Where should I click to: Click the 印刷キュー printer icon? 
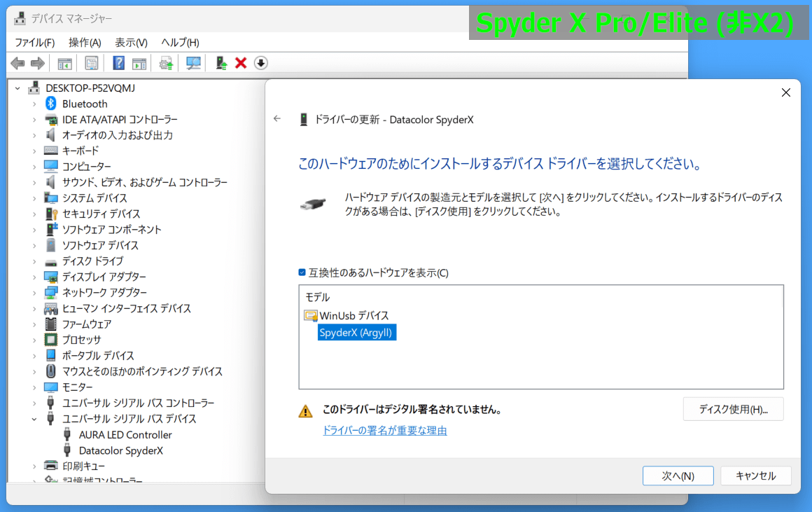pos(50,466)
